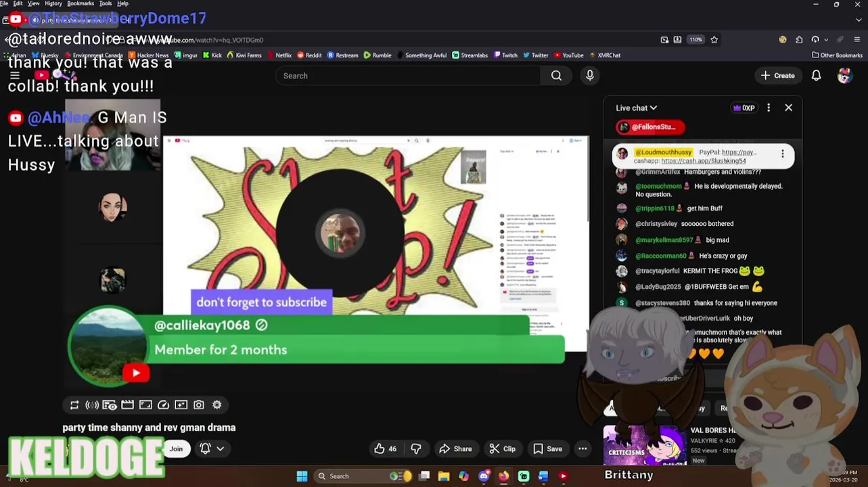Close the Live chat panel
Image resolution: width=868 pixels, height=487 pixels.
(x=788, y=108)
